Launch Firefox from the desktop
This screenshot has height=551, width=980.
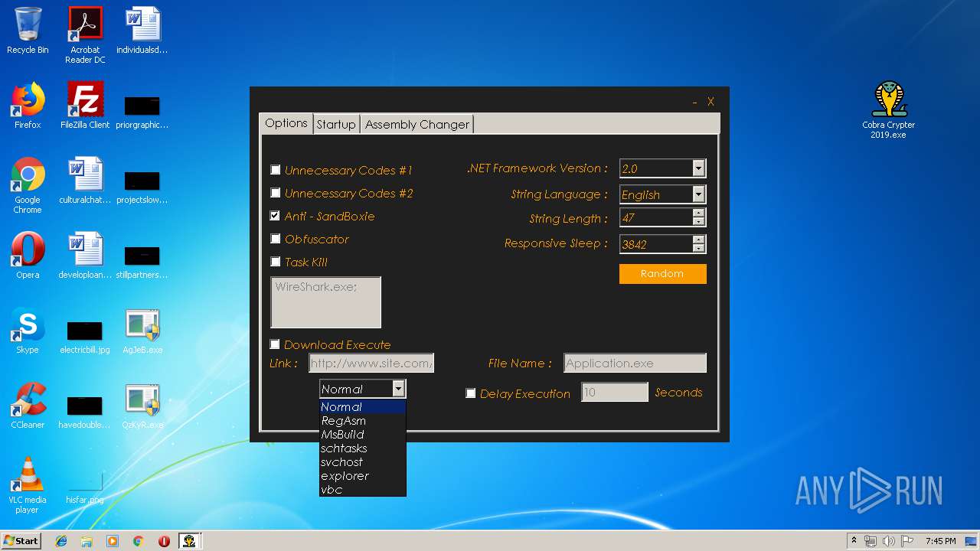tap(28, 106)
